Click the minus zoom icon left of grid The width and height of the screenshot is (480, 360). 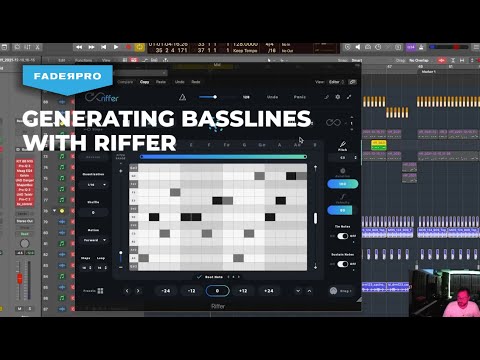pyautogui.click(x=121, y=267)
